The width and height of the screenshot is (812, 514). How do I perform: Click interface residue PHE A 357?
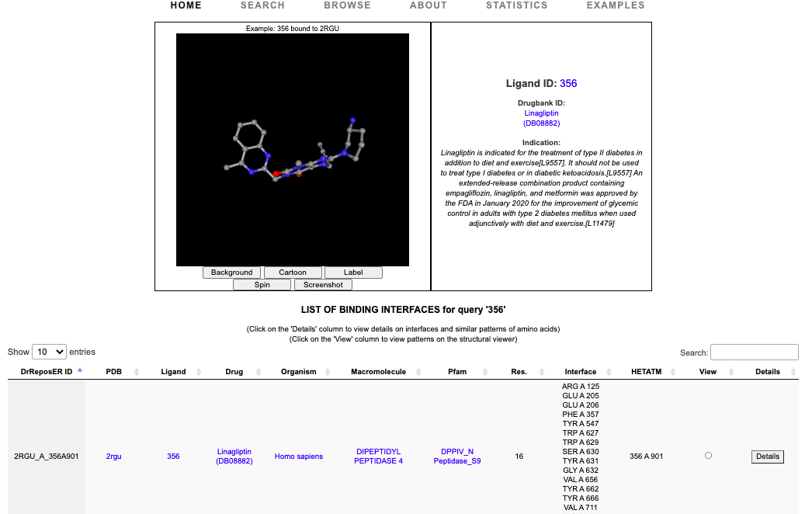[581, 415]
